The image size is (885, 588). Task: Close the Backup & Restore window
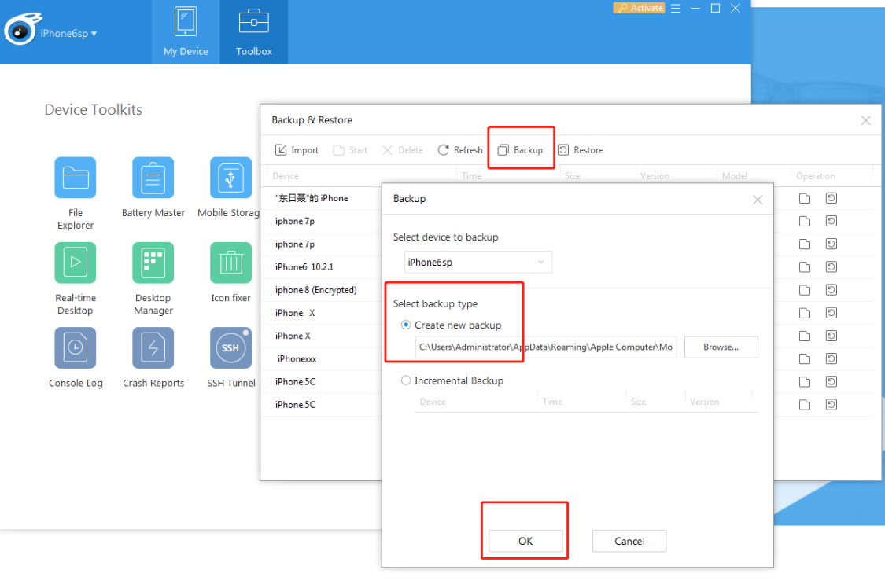coord(865,120)
